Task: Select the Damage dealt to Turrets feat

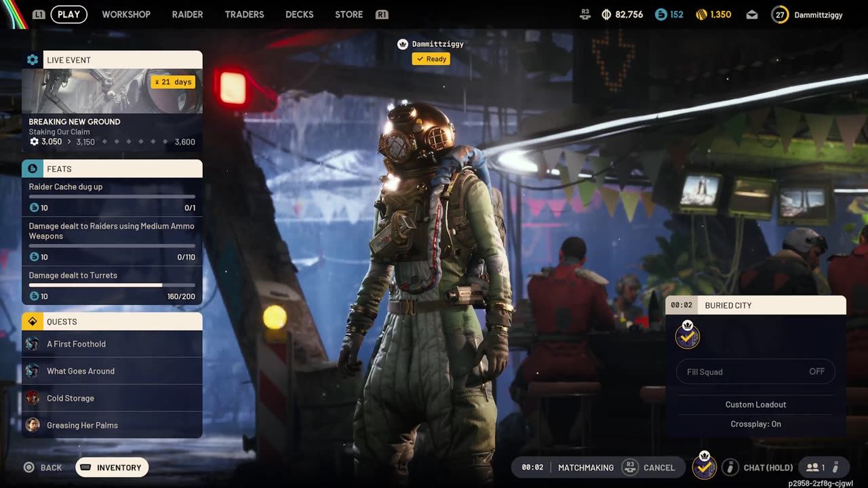Action: (112, 285)
